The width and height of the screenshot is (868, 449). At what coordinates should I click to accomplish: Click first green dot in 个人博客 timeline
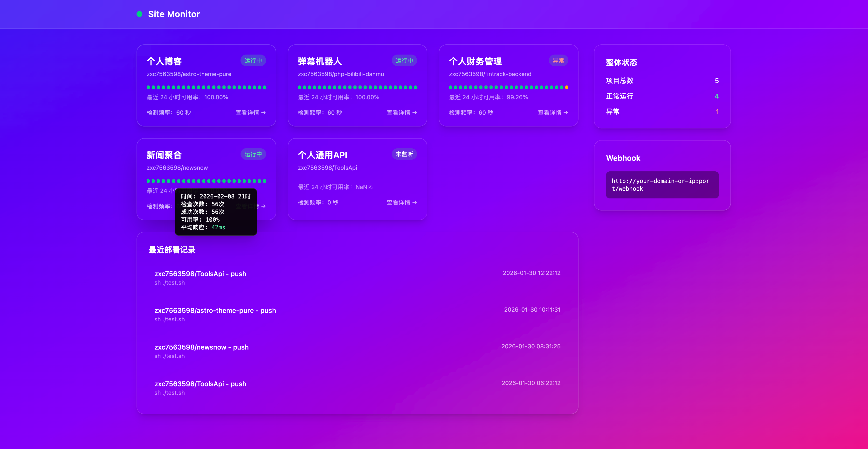[x=149, y=88]
